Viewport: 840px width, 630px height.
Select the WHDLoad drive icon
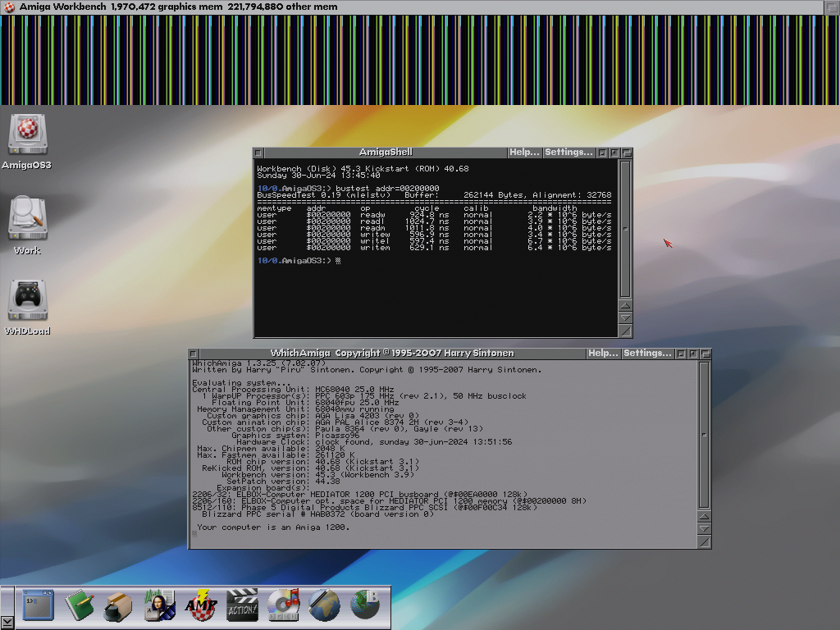(x=27, y=300)
